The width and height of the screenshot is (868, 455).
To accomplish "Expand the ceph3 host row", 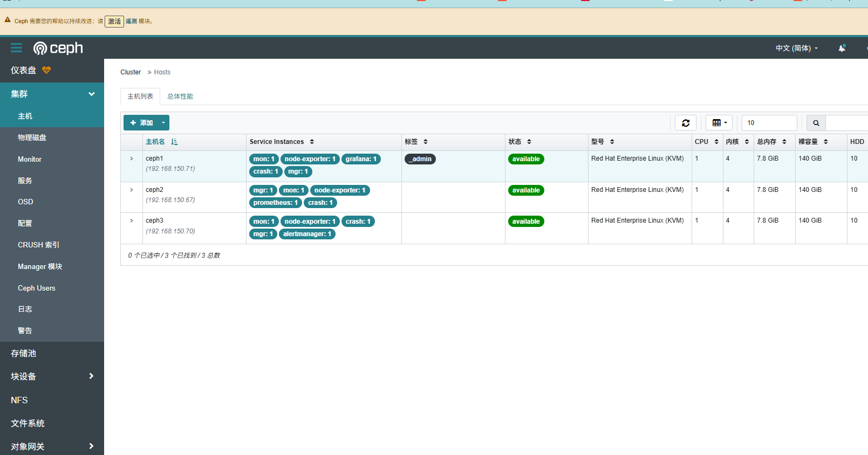I will (131, 220).
